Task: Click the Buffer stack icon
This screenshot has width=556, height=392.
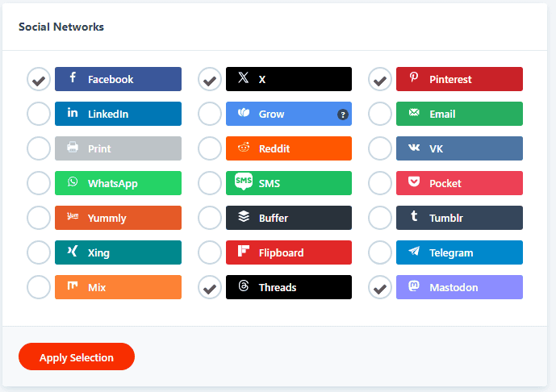Action: pyautogui.click(x=244, y=216)
